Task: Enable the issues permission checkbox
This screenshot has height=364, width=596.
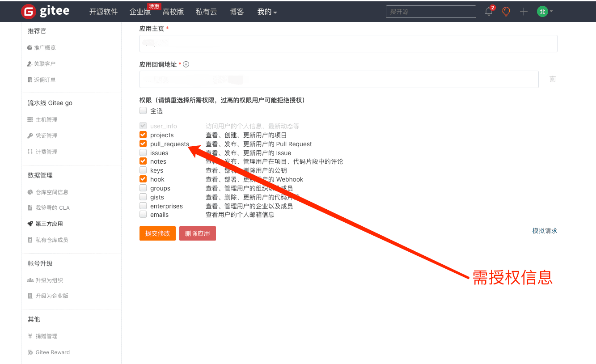Action: 143,153
